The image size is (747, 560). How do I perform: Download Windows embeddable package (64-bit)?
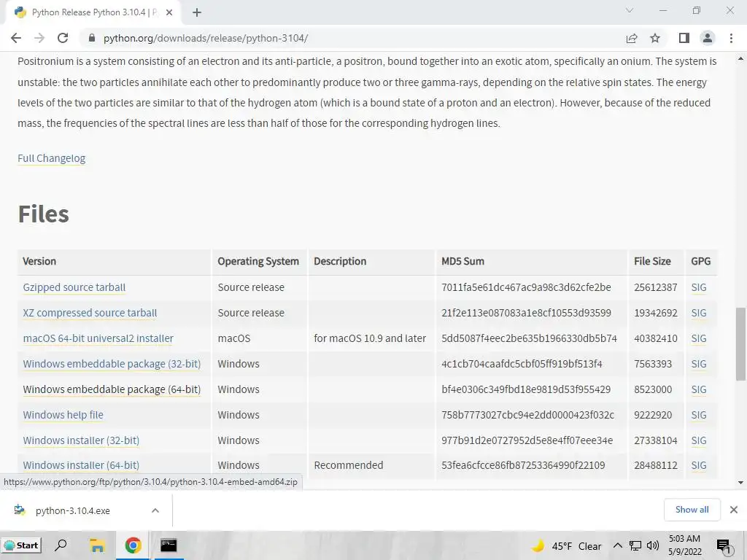pyautogui.click(x=112, y=389)
